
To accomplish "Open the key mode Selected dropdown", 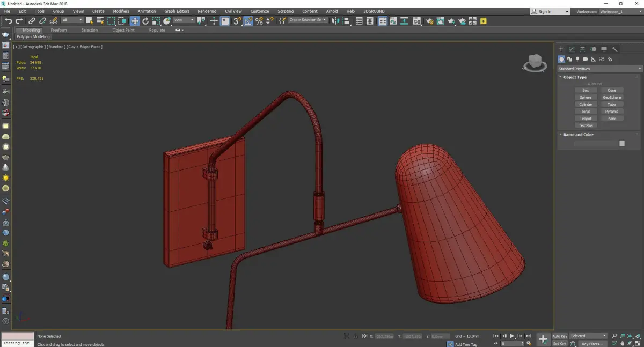I will point(588,336).
